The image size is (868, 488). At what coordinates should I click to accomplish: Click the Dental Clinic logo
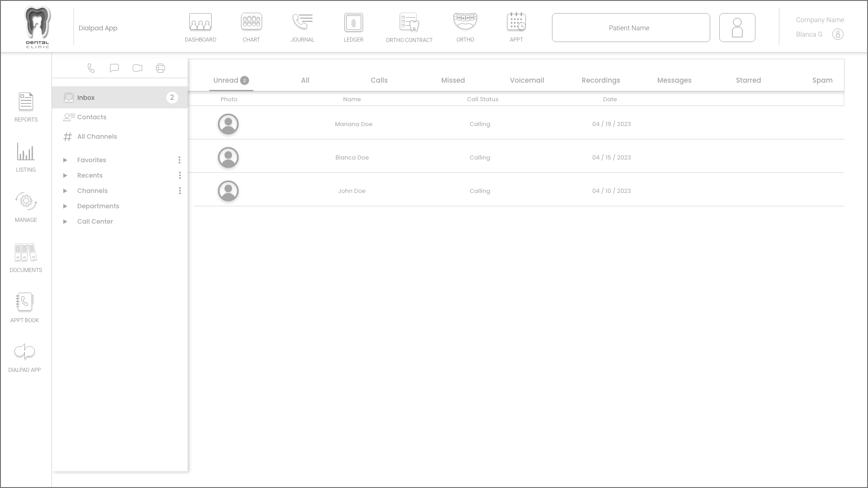point(38,27)
